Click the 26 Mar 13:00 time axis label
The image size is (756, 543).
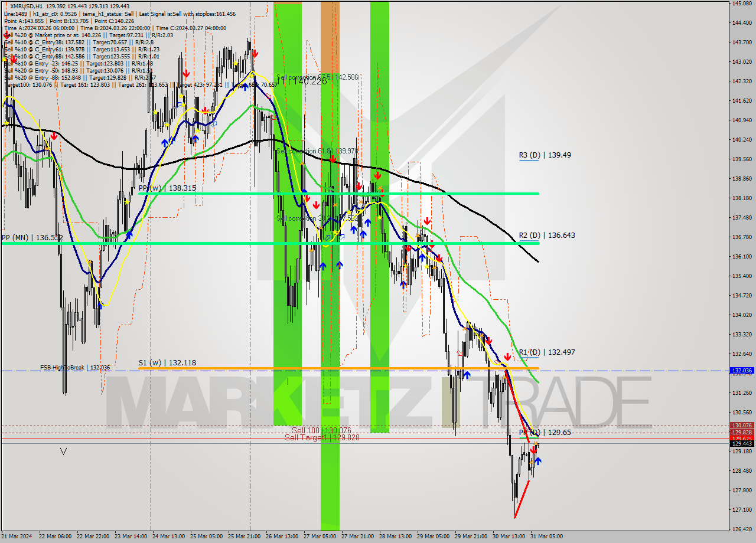click(x=282, y=537)
